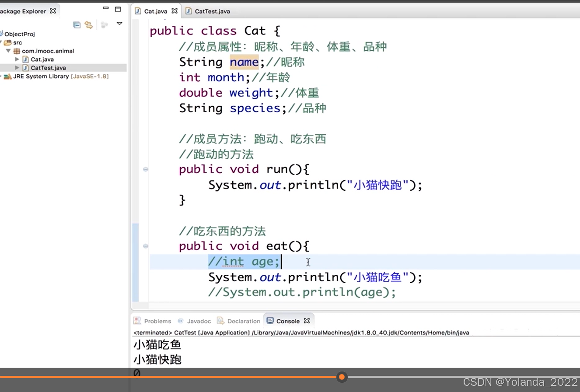The width and height of the screenshot is (580, 392).
Task: Click the '//吃东西的方法' comment
Action: (222, 231)
